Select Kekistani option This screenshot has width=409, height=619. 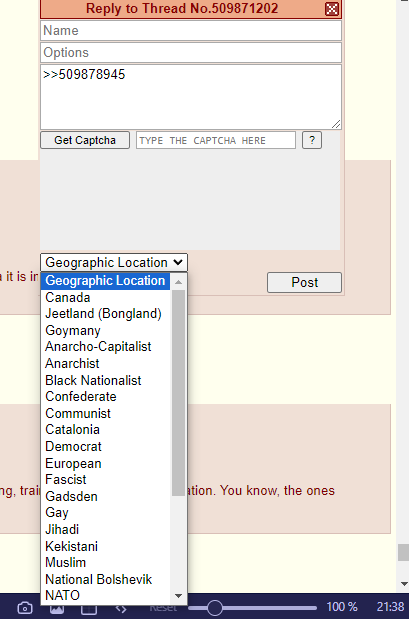click(105, 546)
